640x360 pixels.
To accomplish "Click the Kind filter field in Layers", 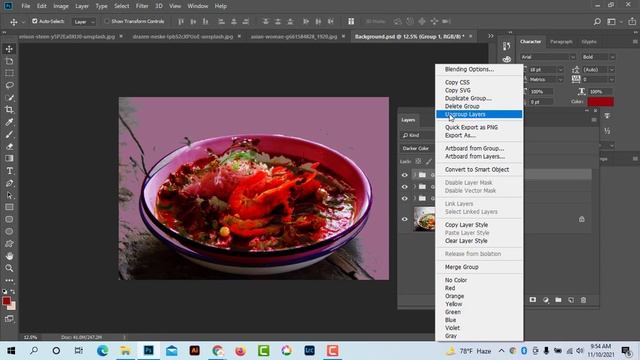I will tap(417, 135).
